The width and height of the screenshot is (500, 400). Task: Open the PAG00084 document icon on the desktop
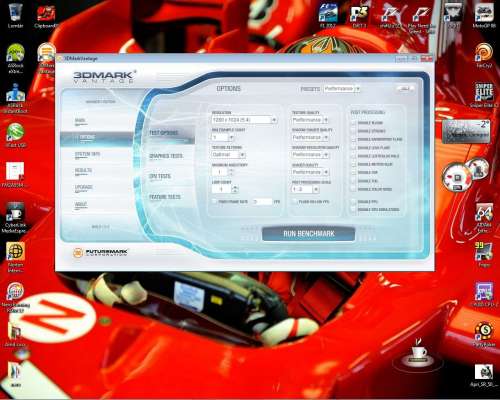click(x=15, y=175)
